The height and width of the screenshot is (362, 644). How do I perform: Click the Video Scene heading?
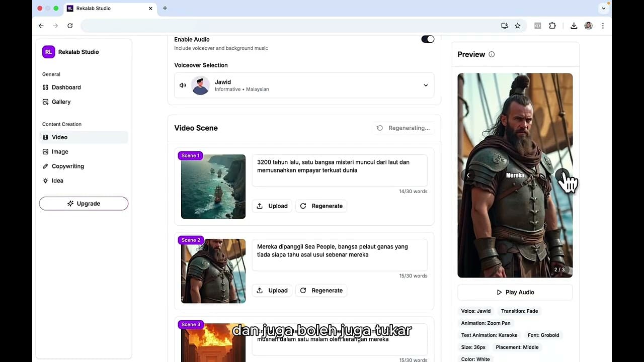click(x=196, y=128)
